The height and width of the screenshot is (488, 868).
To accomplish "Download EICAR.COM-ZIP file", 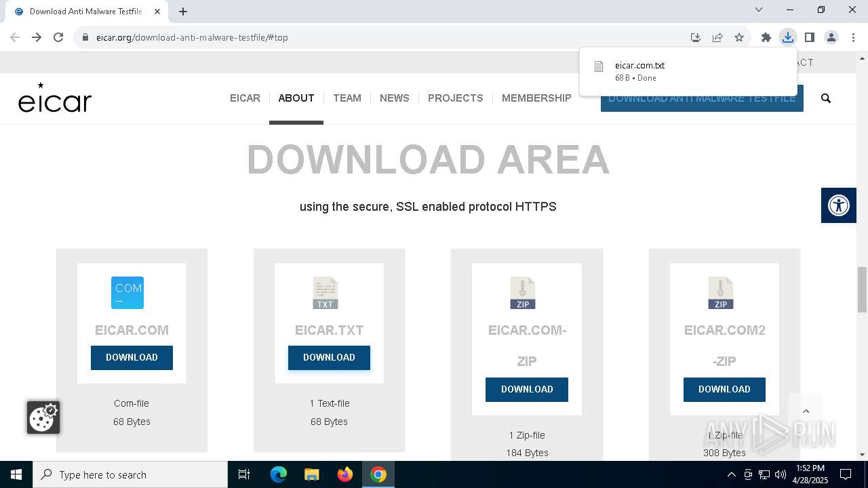I will (x=527, y=390).
